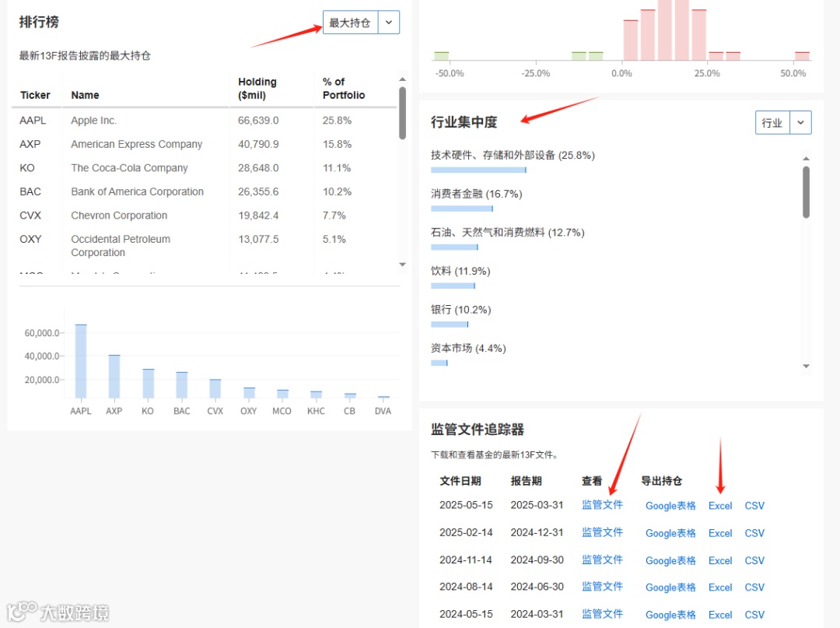840x628 pixels.
Task: Open 监管文件 for 2024-05-15 filing
Action: coord(602,613)
